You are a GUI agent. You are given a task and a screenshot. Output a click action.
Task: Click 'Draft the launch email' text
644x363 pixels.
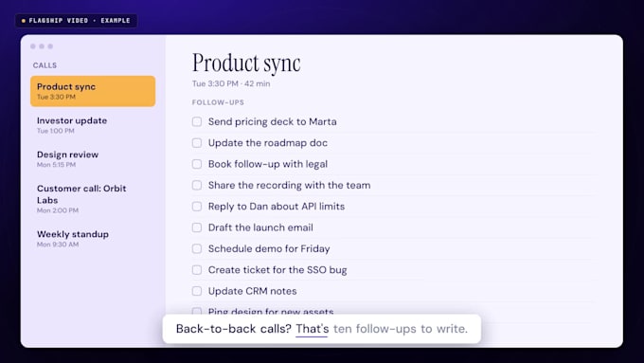(x=260, y=227)
